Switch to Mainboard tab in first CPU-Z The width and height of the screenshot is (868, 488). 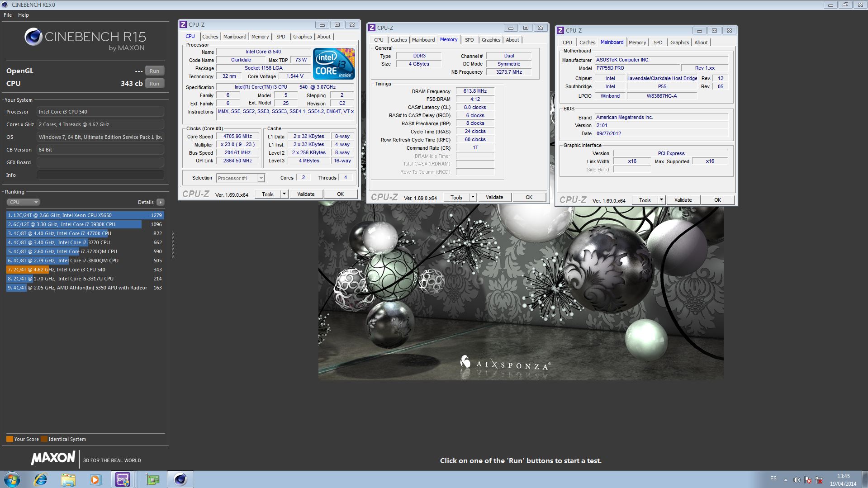[235, 37]
